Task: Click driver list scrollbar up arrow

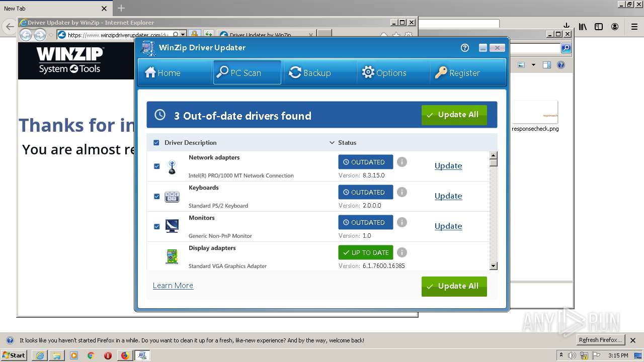Action: tap(494, 155)
